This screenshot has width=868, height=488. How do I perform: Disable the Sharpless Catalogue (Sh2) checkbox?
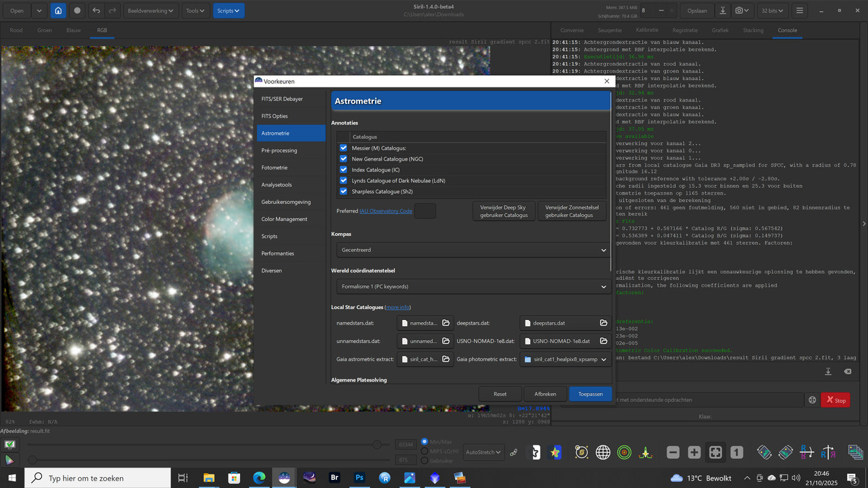343,191
